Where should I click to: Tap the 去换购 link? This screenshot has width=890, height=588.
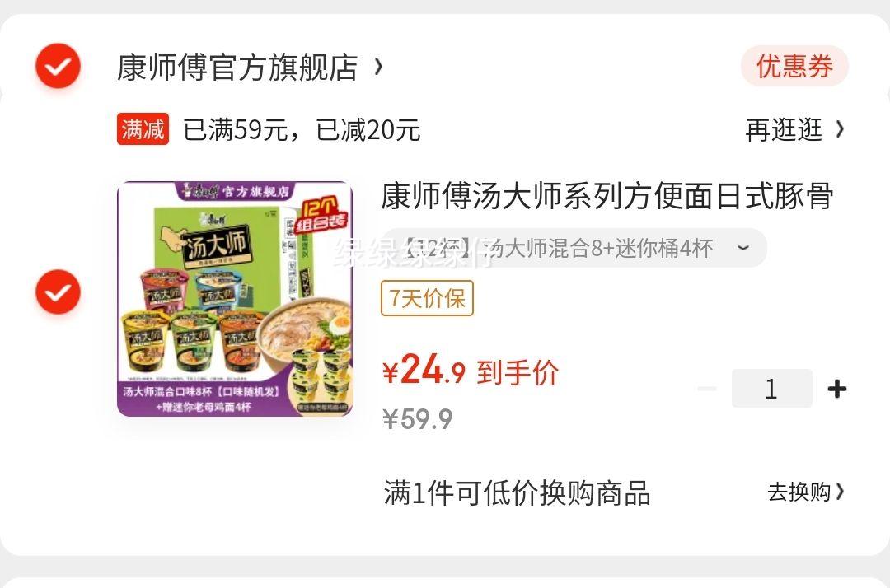pos(799,492)
